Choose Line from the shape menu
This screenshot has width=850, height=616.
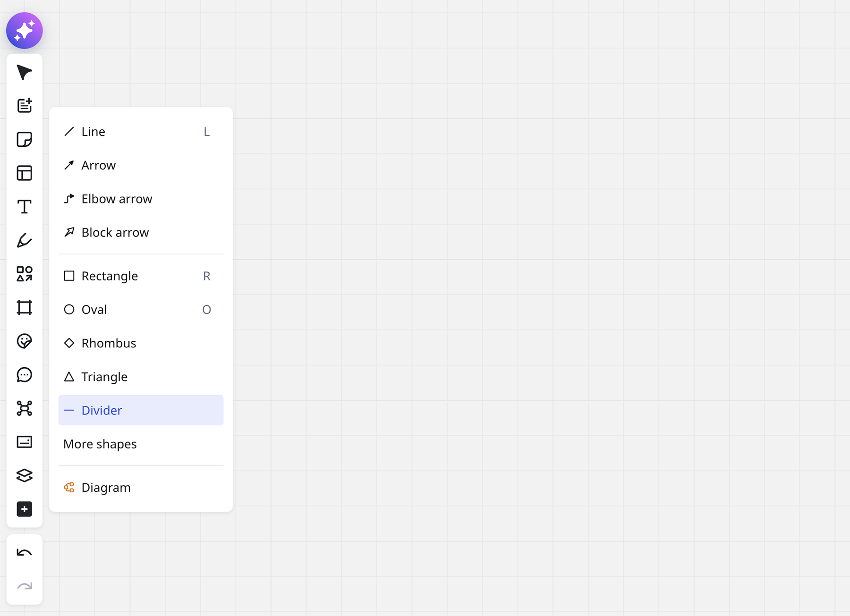click(x=93, y=132)
